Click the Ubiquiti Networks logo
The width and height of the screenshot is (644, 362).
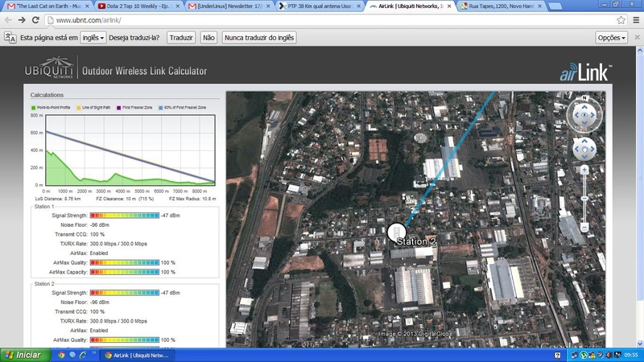pyautogui.click(x=49, y=68)
